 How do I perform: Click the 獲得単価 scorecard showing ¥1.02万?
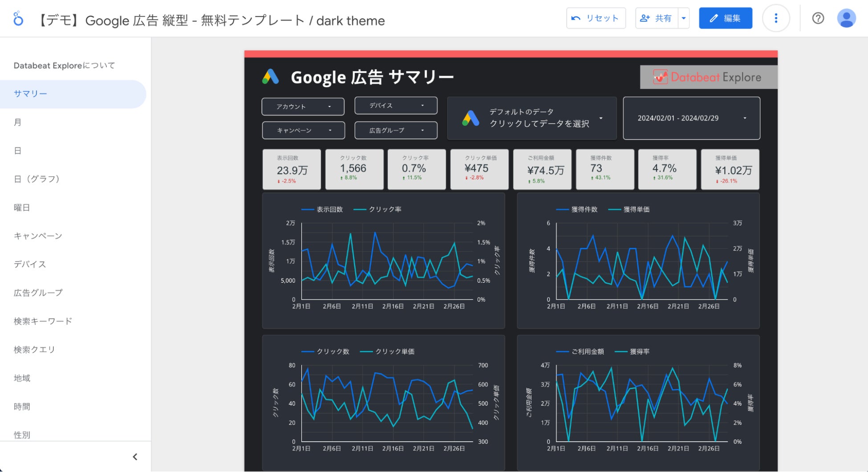(730, 170)
